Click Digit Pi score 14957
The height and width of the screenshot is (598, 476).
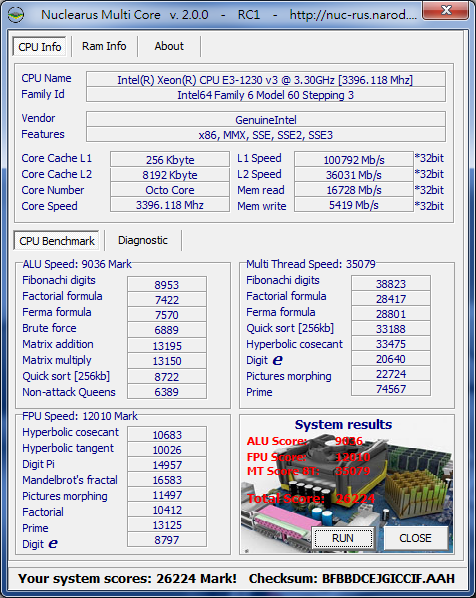coord(167,465)
